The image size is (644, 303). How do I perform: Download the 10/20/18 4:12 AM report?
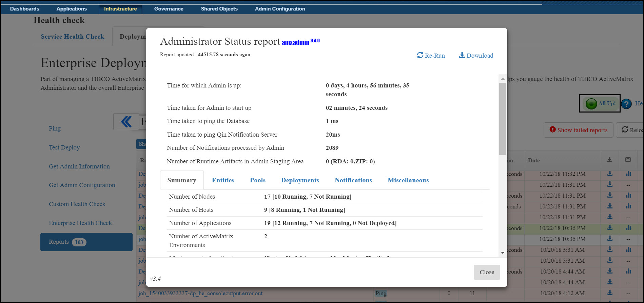click(610, 293)
